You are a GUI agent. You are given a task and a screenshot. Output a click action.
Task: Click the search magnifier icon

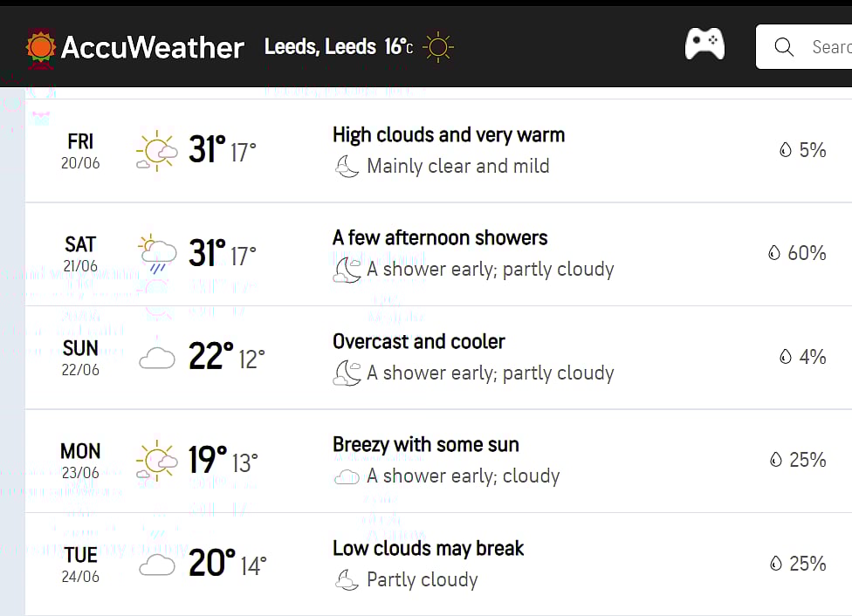(x=784, y=46)
